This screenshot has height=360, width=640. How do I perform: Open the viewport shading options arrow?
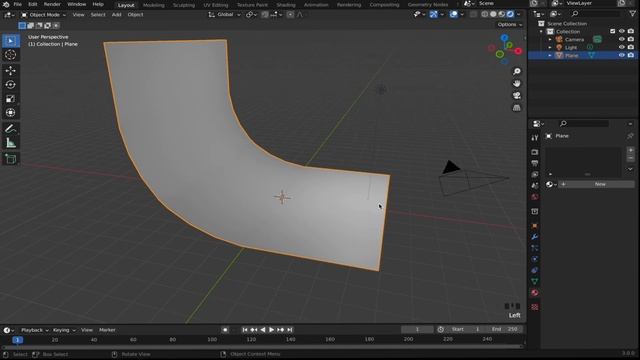pos(519,14)
